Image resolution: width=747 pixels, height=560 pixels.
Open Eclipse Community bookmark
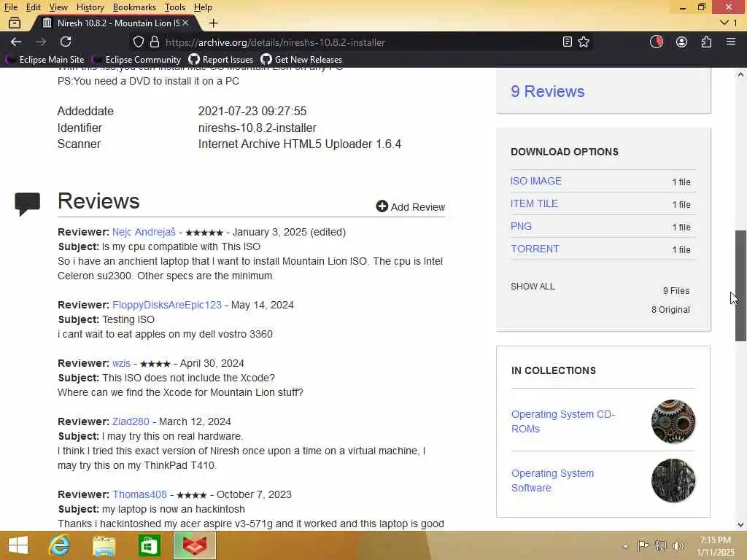tap(136, 60)
